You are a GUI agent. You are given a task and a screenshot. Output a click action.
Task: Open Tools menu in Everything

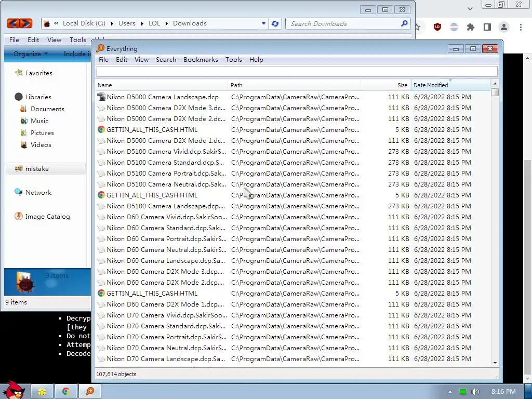[234, 60]
